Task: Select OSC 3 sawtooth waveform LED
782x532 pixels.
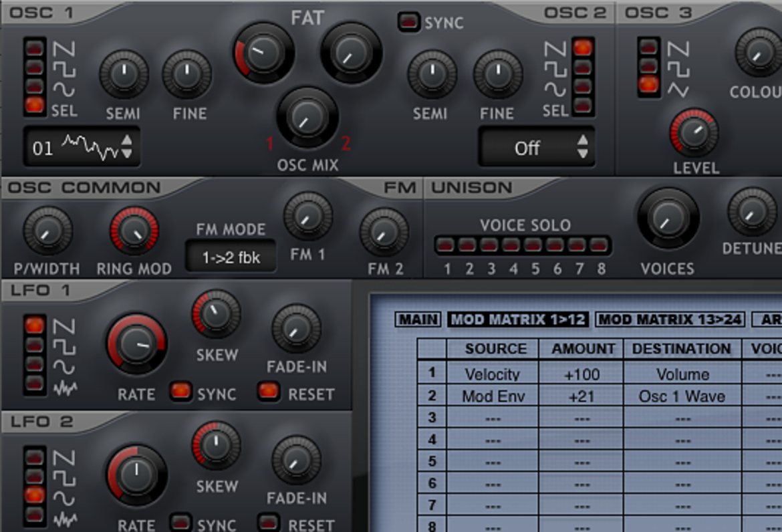Action: tap(648, 47)
